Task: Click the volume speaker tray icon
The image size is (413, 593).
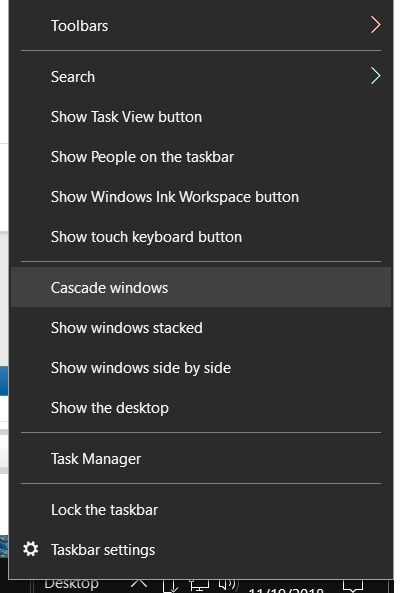Action: click(x=229, y=585)
